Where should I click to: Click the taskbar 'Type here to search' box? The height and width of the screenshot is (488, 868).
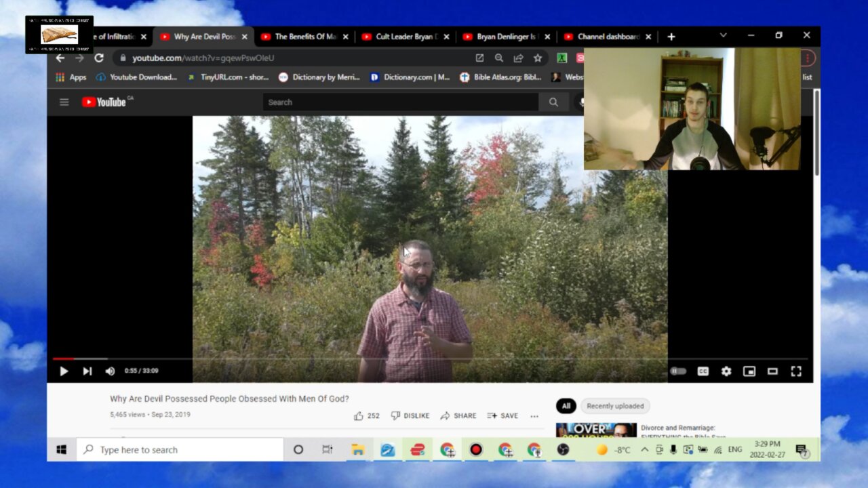180,449
